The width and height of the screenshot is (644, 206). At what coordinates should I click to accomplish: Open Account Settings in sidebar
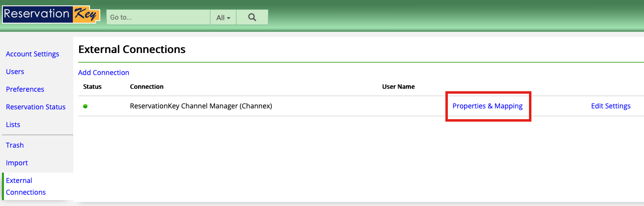pos(32,54)
